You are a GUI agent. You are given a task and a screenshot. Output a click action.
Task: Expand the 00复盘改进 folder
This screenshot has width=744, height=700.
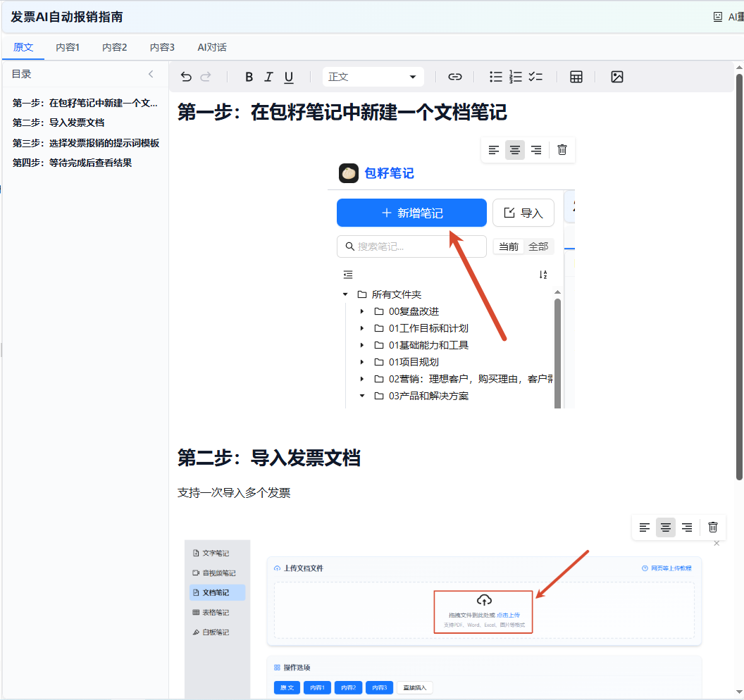[362, 311]
